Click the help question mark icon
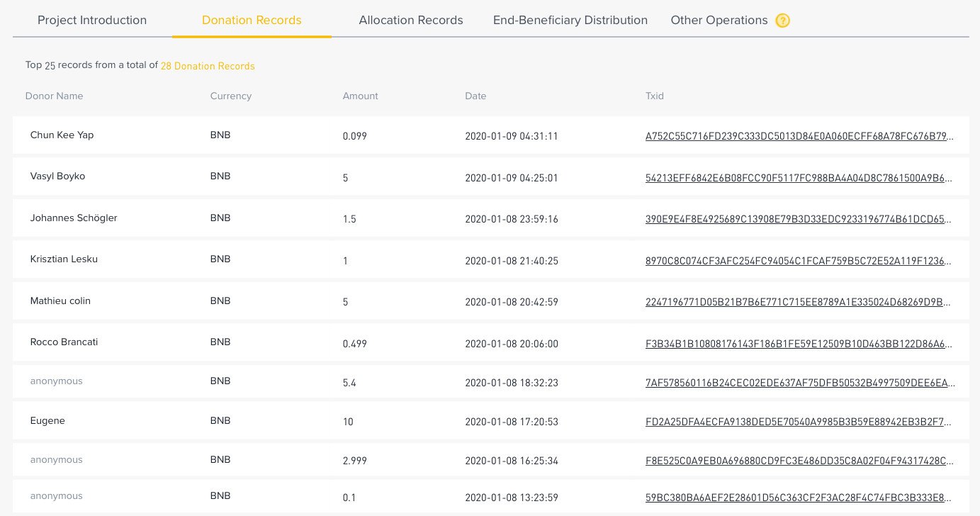This screenshot has height=516, width=980. pyautogui.click(x=782, y=21)
